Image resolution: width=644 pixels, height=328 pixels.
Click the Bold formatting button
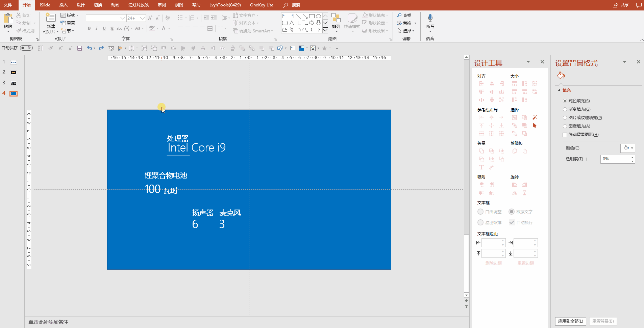point(89,28)
